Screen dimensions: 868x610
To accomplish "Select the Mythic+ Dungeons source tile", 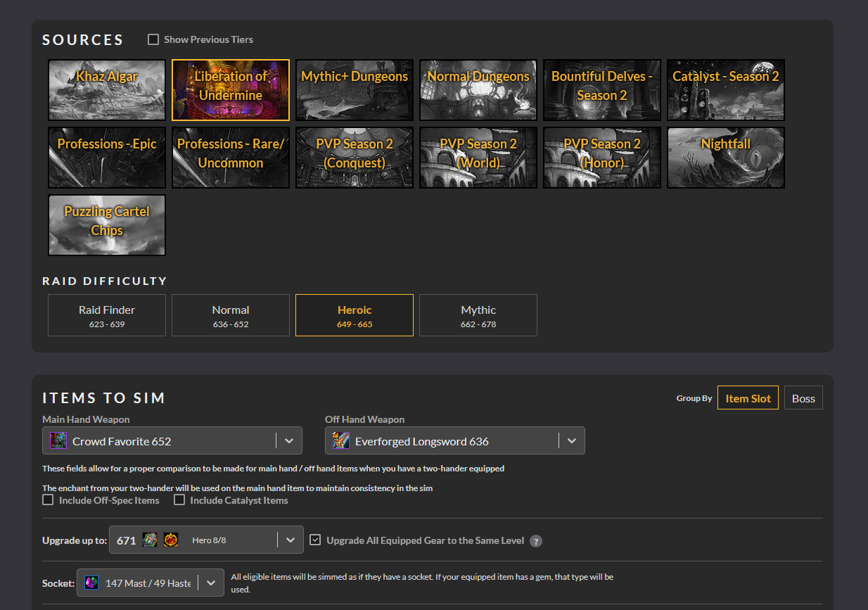I will (355, 90).
